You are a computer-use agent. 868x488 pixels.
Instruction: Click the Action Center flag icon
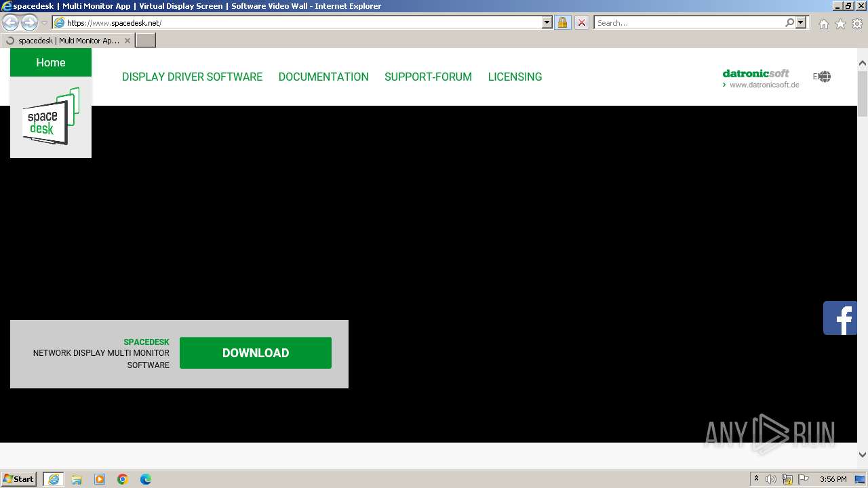pyautogui.click(x=804, y=479)
